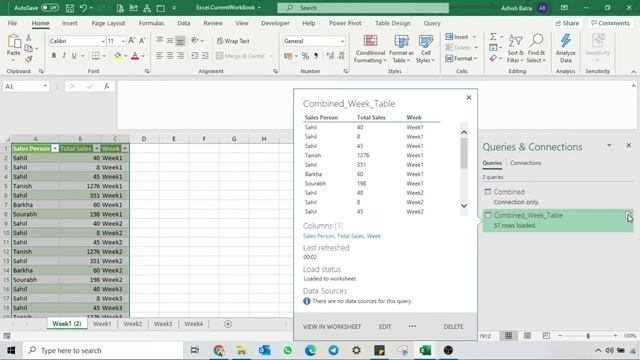
Task: Toggle the AutoSave switch
Action: pos(50,8)
